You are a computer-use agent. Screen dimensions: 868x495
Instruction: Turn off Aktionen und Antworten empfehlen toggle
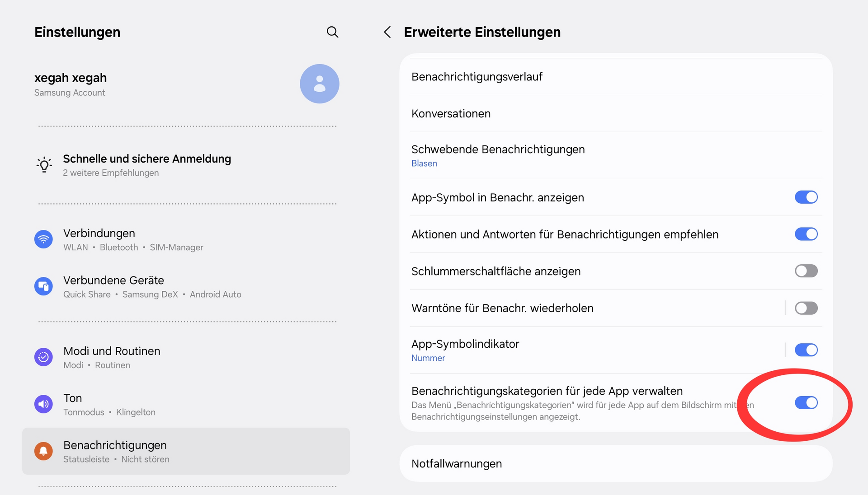tap(806, 234)
